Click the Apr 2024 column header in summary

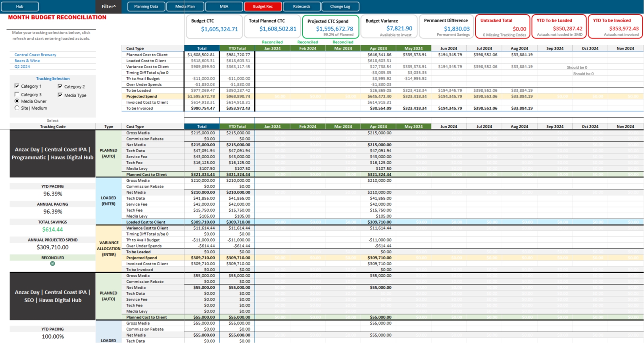pyautogui.click(x=378, y=48)
